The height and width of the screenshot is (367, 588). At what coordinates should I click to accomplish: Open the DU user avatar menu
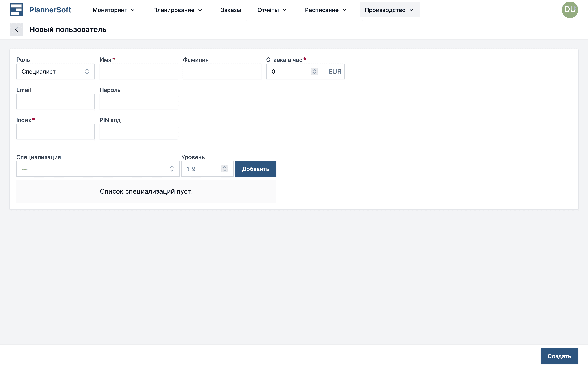(x=570, y=10)
